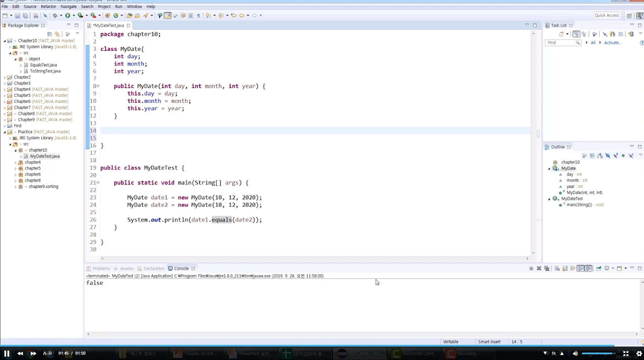Open the New file dropdown arrow
This screenshot has height=360, width=644.
pyautogui.click(x=11, y=15)
